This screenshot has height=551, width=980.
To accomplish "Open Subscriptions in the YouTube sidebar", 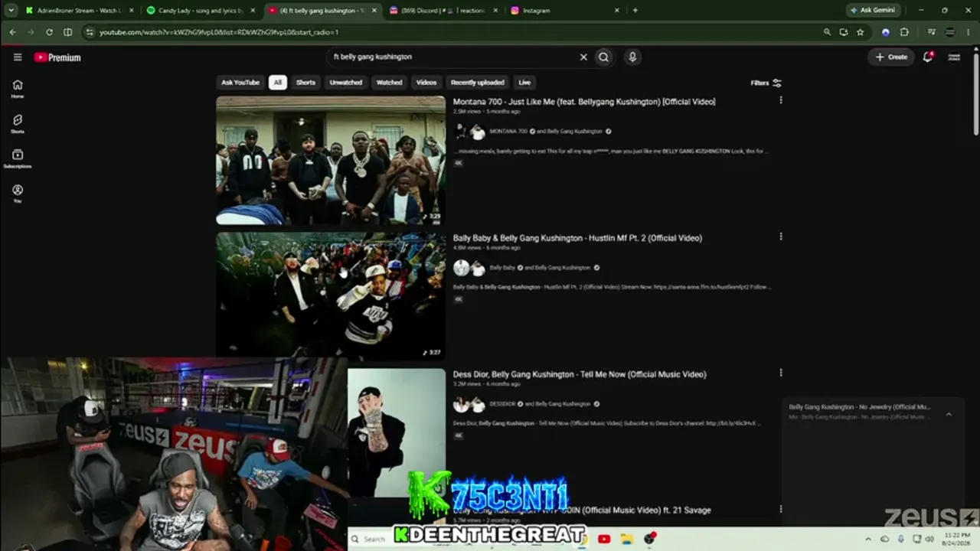I will pyautogui.click(x=18, y=158).
